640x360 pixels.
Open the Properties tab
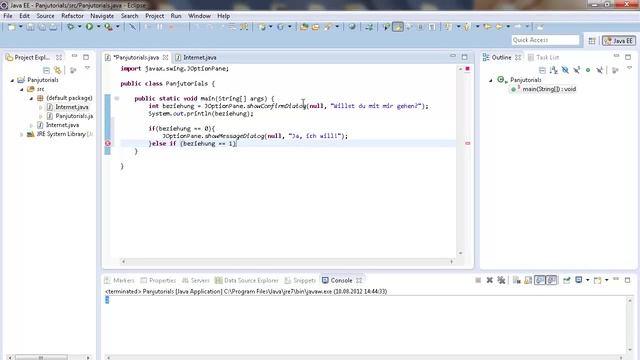(x=158, y=280)
